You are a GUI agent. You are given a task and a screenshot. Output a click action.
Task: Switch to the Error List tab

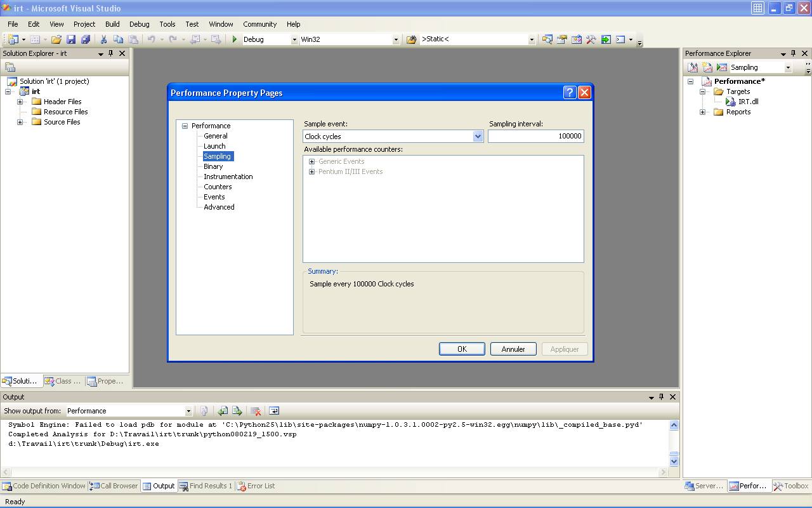(256, 486)
